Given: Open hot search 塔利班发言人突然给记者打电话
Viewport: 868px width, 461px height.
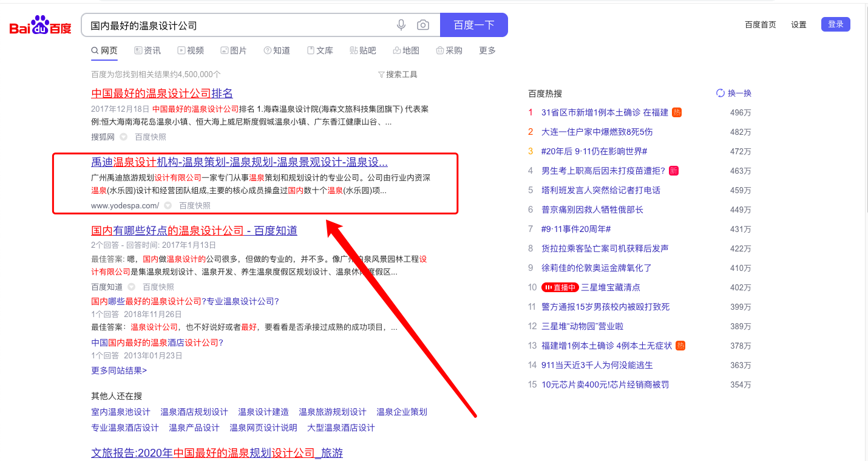Looking at the screenshot, I should click(601, 190).
